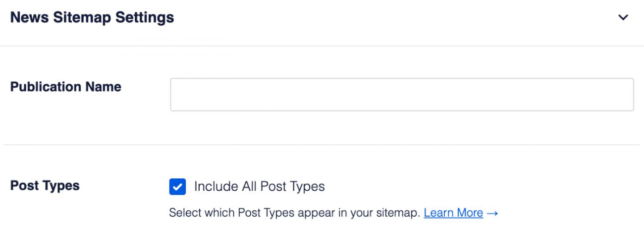Screen dimensions: 644x229
Task: Click the word "Settings" in the heading
Action: (145, 18)
